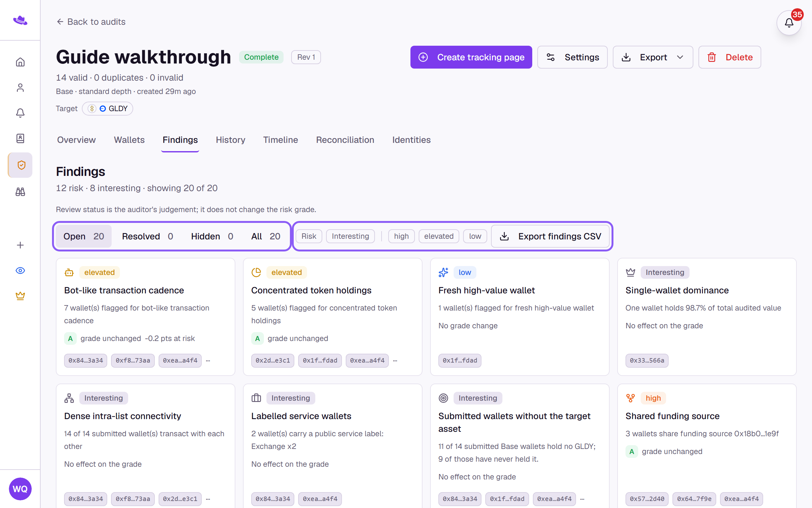812x508 pixels.
Task: Open the Labelled service wallets finding title
Action: [301, 416]
